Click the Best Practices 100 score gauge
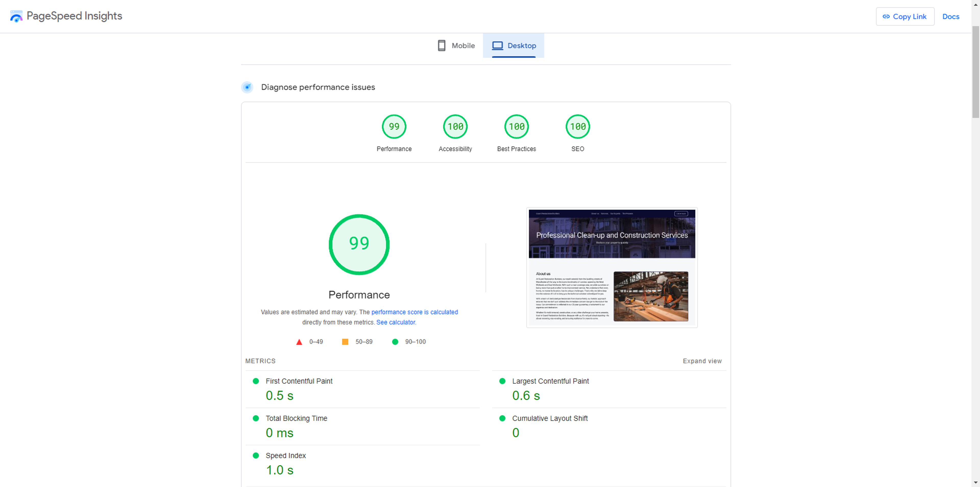The height and width of the screenshot is (487, 980). [516, 127]
